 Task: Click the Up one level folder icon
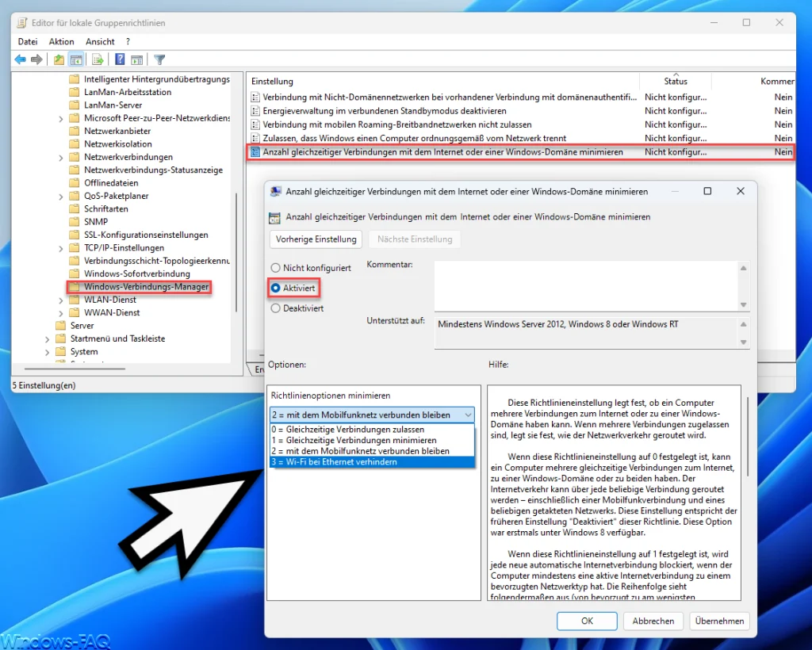(59, 59)
